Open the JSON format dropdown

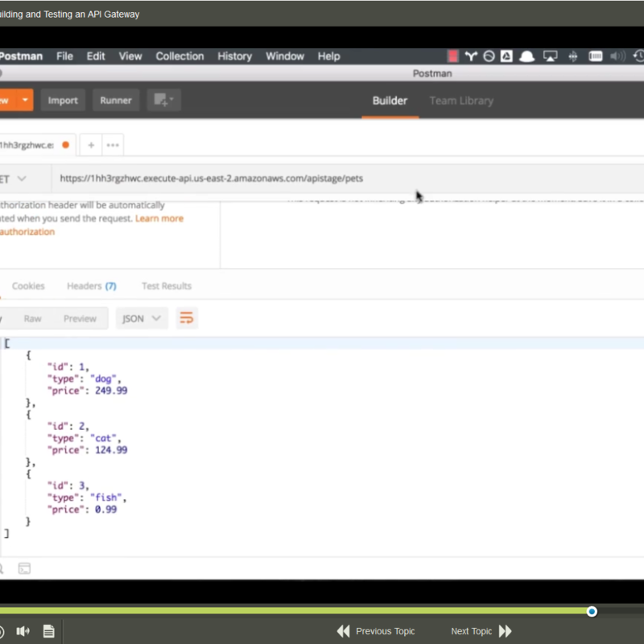click(142, 318)
